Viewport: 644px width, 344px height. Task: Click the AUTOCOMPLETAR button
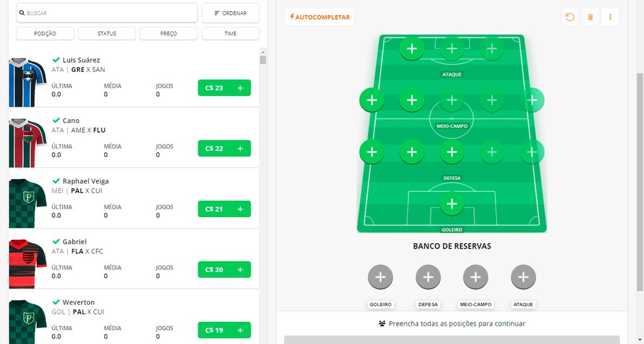(319, 17)
